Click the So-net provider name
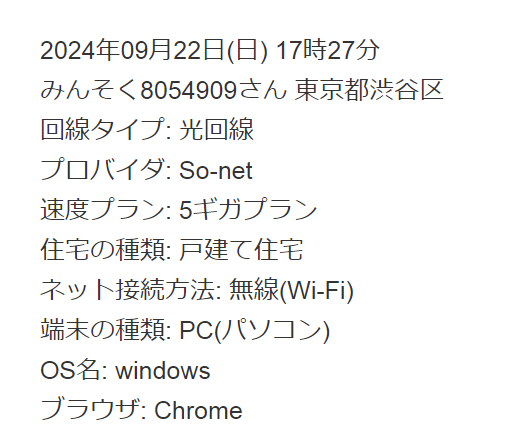525x439 pixels. point(216,170)
